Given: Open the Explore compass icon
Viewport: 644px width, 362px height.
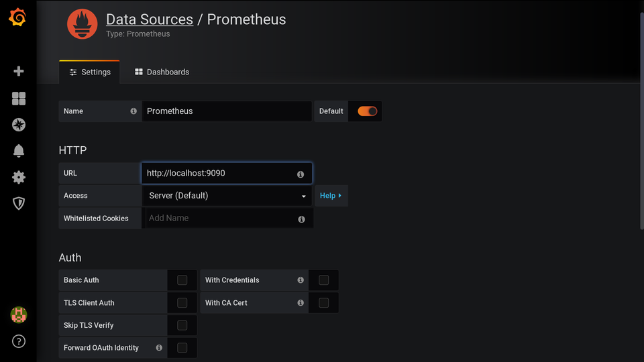Looking at the screenshot, I should tap(19, 125).
